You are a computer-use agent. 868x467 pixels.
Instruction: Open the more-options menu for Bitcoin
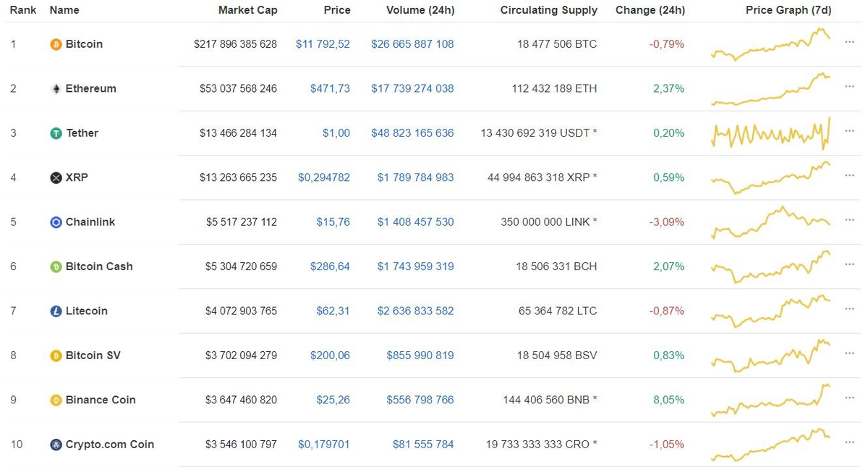(849, 42)
